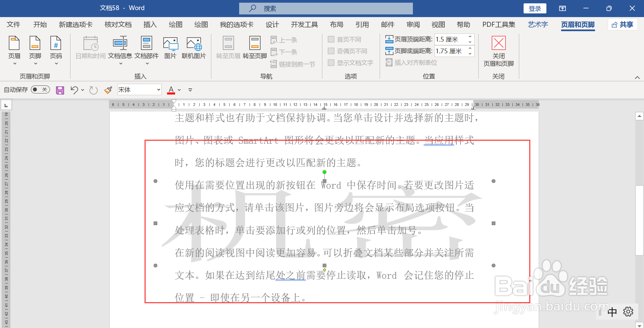Image resolution: width=644 pixels, height=328 pixels.
Task: Insert 联机图片 online pictures
Action: tap(194, 48)
